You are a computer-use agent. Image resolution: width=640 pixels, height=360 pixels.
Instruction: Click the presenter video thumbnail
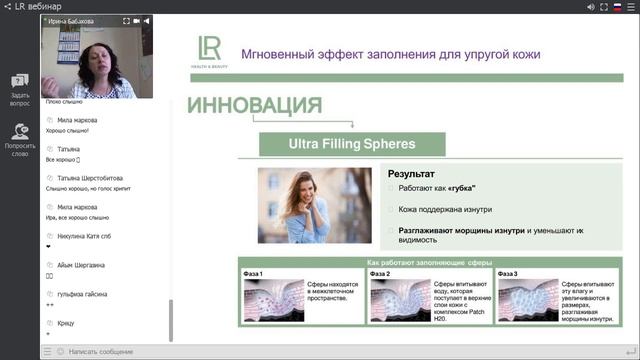[97, 57]
